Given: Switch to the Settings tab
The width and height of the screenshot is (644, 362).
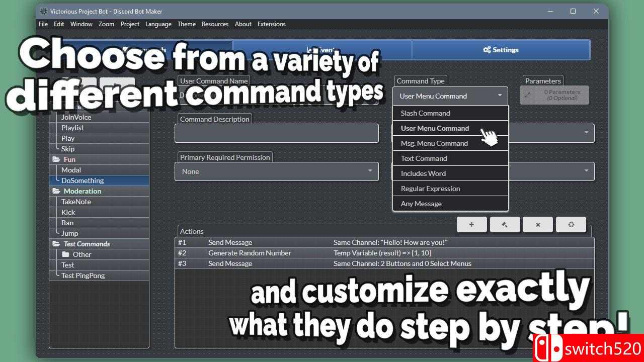Looking at the screenshot, I should (501, 50).
